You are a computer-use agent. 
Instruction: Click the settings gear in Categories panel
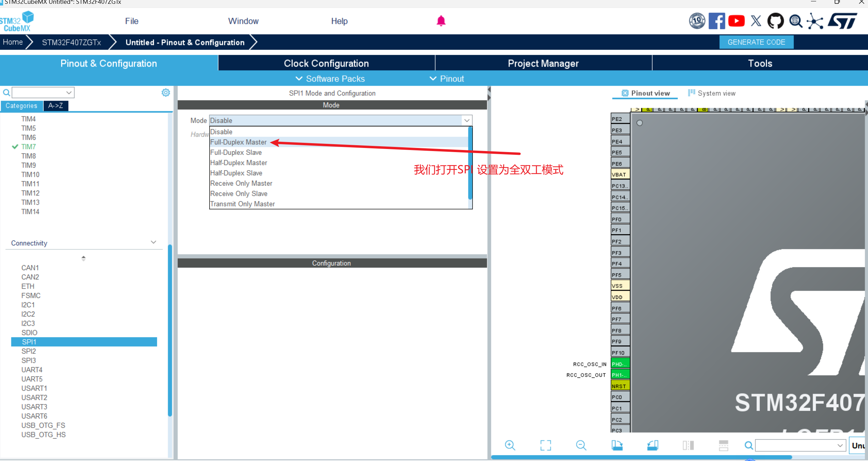coord(166,93)
